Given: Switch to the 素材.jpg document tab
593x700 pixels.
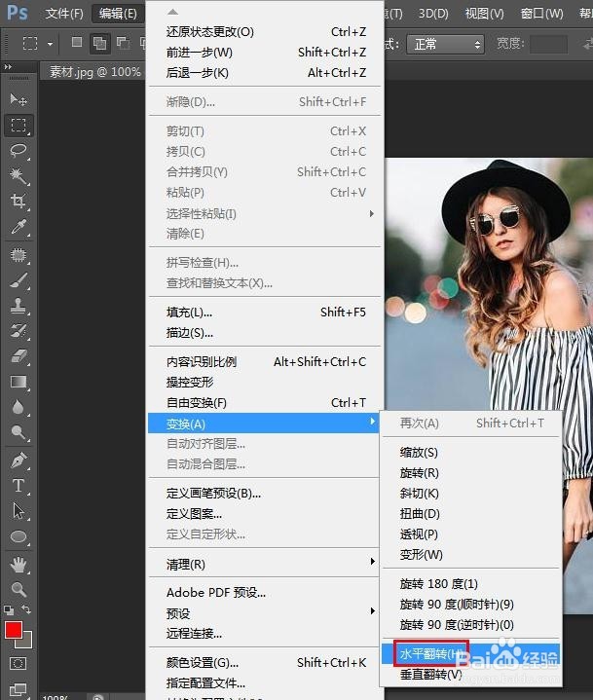Looking at the screenshot, I should point(95,71).
